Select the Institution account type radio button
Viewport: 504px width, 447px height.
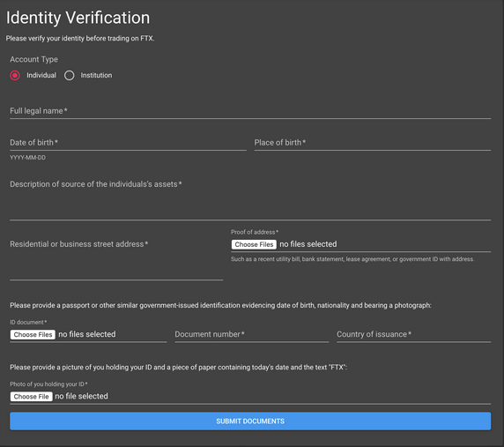pyautogui.click(x=69, y=75)
